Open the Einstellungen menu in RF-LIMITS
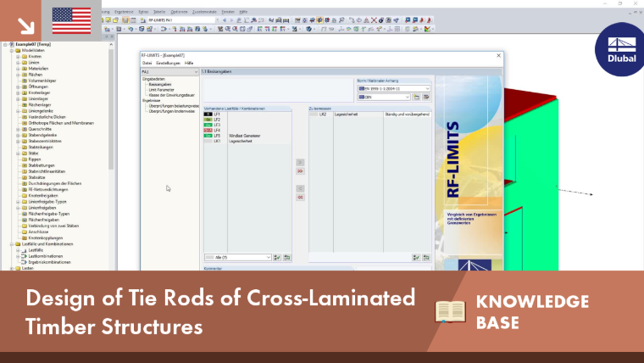This screenshot has width=644, height=363. tap(168, 64)
